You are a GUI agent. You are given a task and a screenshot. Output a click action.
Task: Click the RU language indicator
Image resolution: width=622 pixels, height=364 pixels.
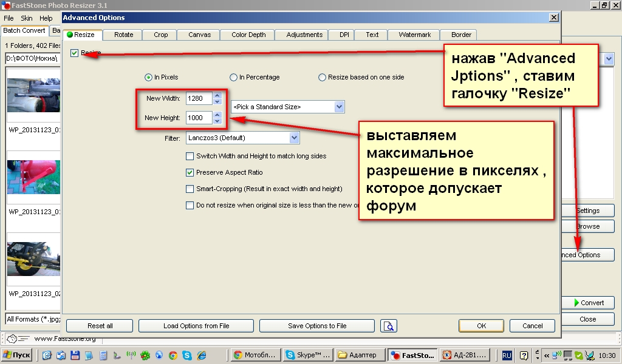[507, 356]
